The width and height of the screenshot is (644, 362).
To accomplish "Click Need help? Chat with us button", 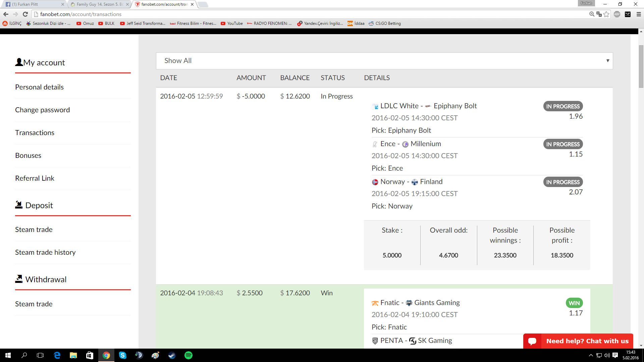I will point(578,341).
